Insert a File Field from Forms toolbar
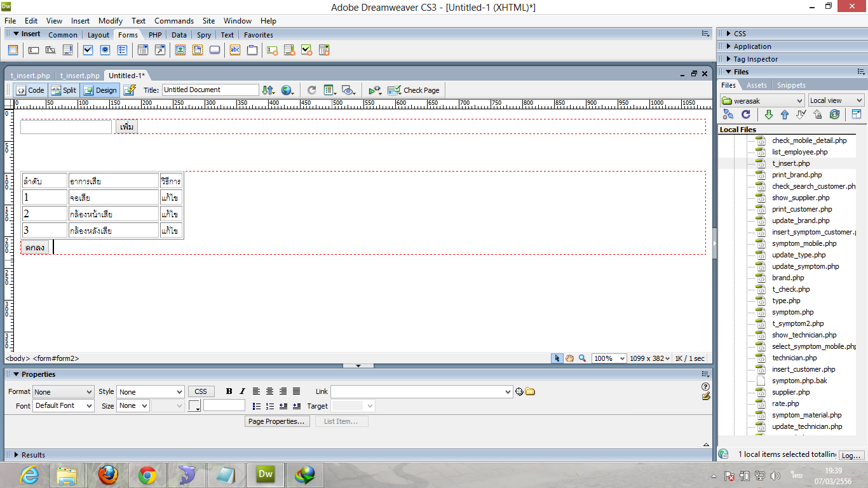Screen dimensions: 868x488 198,50
